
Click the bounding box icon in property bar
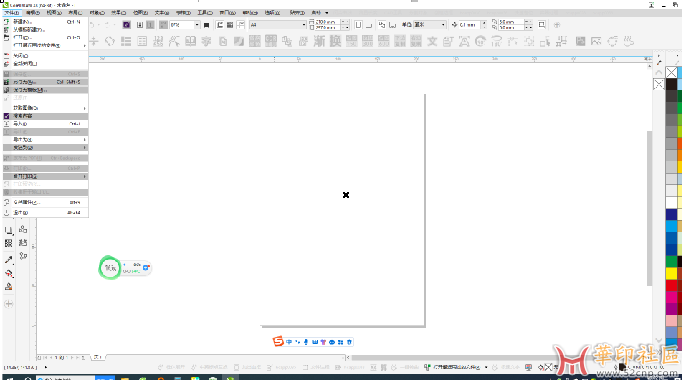(x=542, y=25)
